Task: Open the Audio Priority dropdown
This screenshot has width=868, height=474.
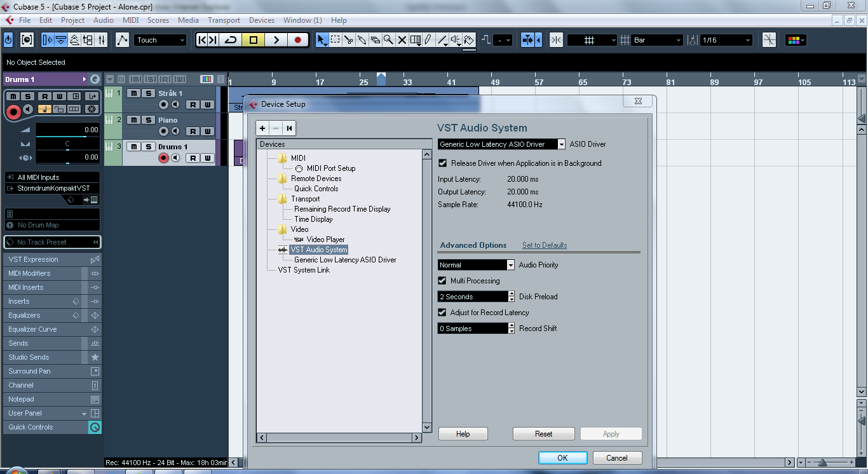Action: coord(510,265)
